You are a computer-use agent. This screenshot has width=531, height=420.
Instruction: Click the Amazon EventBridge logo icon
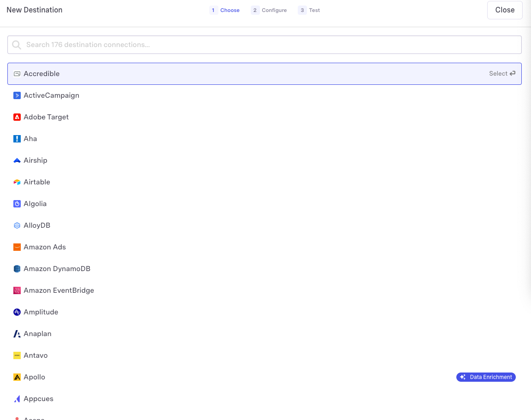pyautogui.click(x=17, y=290)
